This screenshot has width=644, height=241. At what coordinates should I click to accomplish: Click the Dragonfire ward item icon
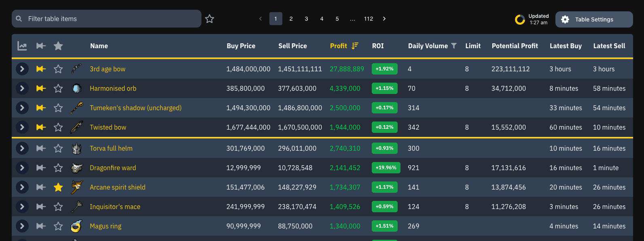click(76, 168)
